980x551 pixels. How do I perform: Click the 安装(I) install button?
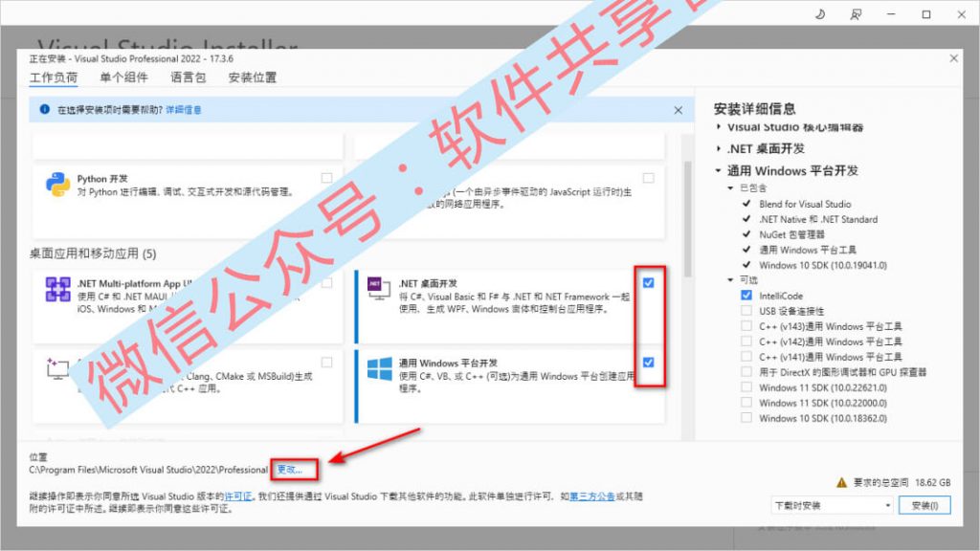click(924, 505)
